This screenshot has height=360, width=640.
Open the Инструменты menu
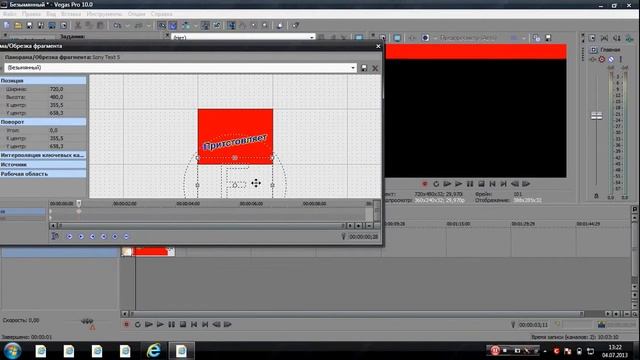tap(104, 14)
